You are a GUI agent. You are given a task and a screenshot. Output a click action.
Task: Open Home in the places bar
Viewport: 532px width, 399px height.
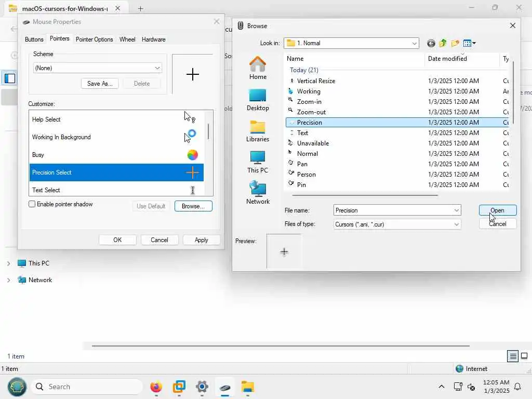click(x=258, y=68)
